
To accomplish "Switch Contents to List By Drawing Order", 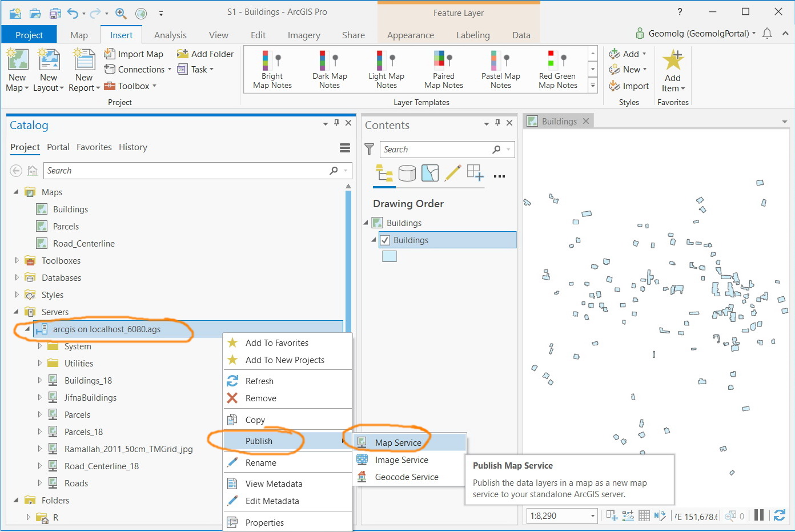I will (384, 173).
